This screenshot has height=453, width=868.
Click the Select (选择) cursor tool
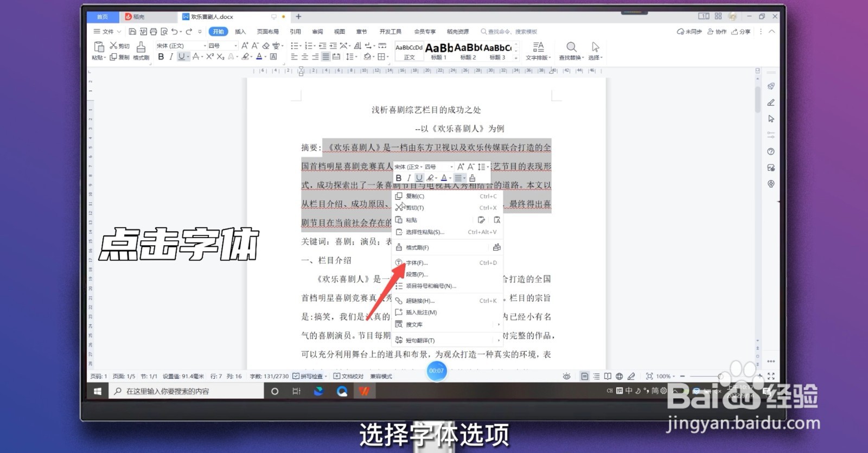coord(595,50)
